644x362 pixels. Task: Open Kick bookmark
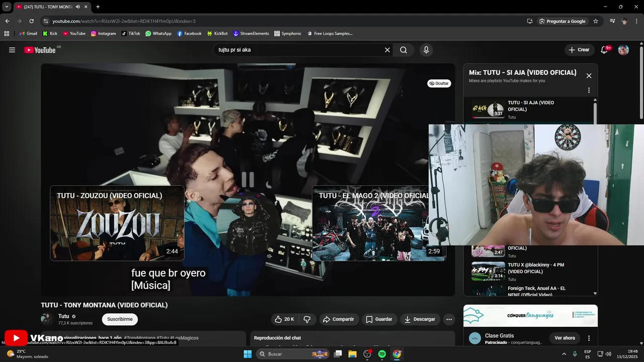[x=50, y=34]
